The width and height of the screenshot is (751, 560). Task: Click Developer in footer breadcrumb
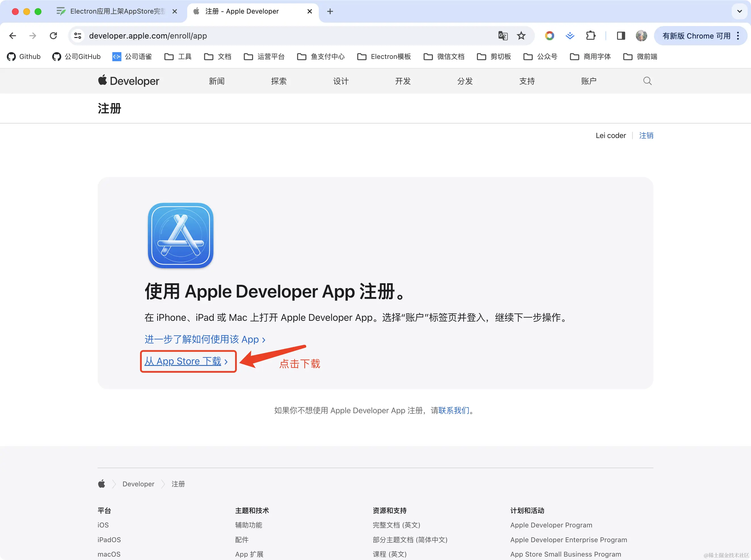[x=138, y=484]
